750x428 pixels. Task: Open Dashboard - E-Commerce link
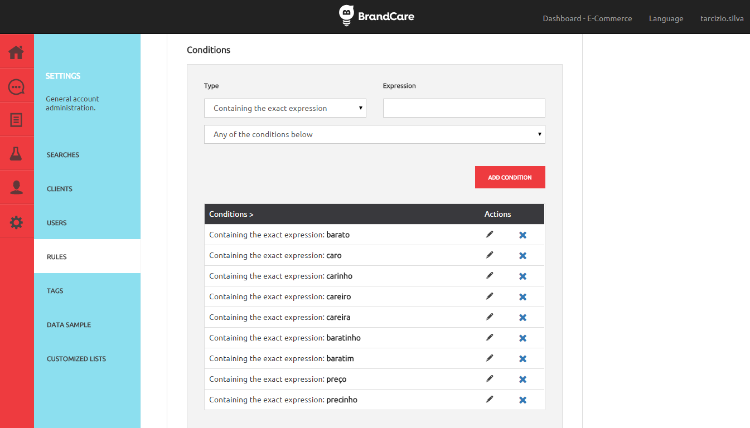(587, 18)
